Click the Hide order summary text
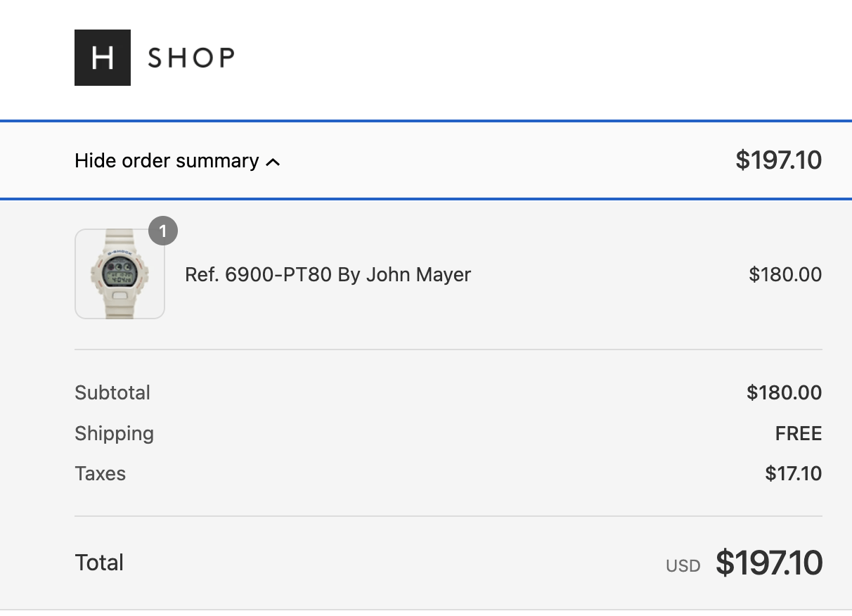This screenshot has width=852, height=616. [167, 161]
